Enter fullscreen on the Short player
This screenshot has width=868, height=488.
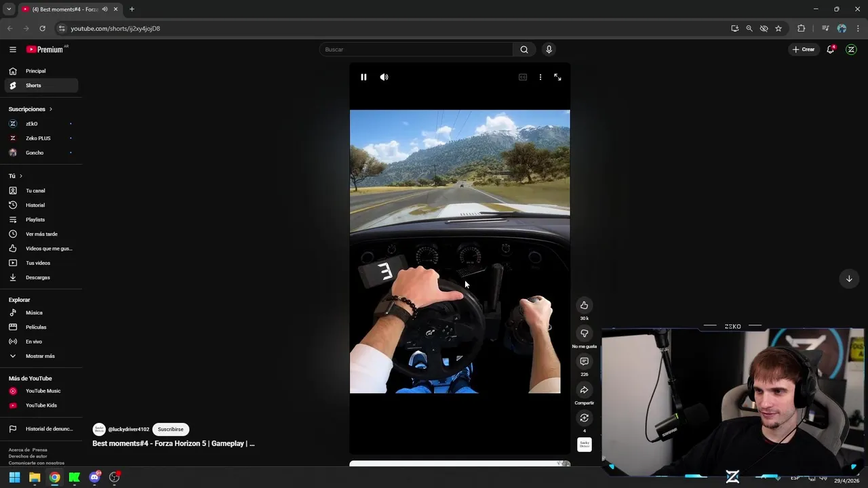pos(557,77)
